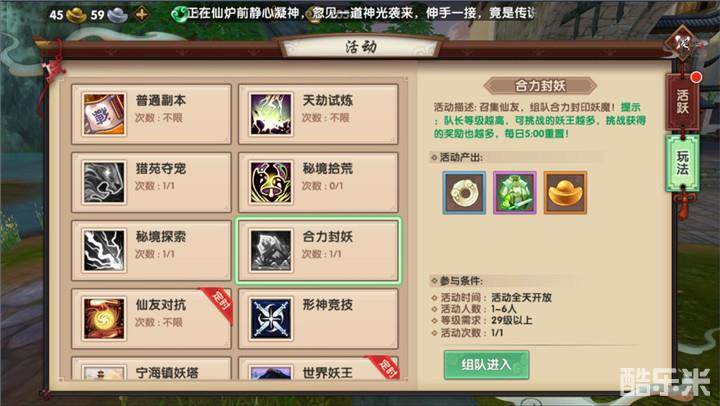Choose the 形神竞技 crossed swords icon
The image size is (720, 406).
click(270, 318)
